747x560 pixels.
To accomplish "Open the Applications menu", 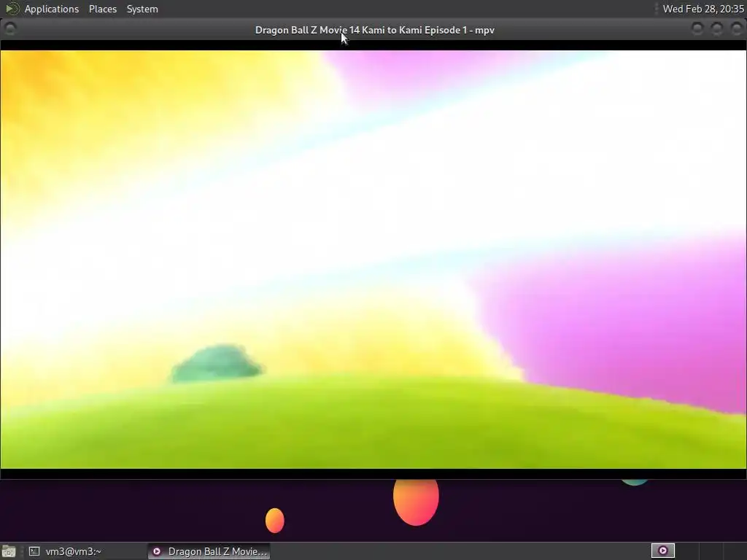I will click(x=52, y=9).
